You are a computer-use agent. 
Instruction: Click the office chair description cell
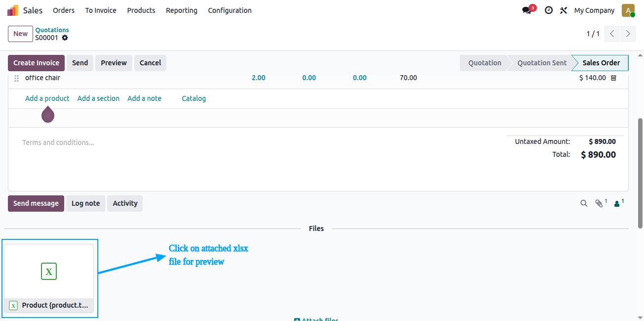42,78
